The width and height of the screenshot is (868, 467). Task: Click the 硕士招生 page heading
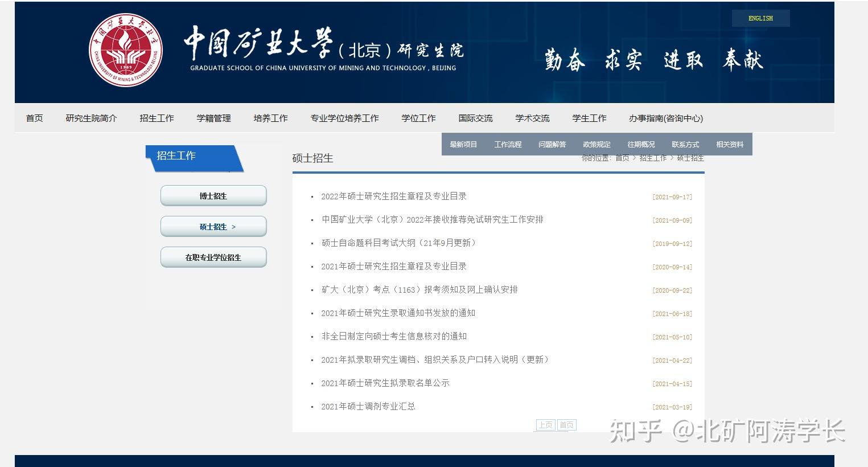(x=312, y=158)
